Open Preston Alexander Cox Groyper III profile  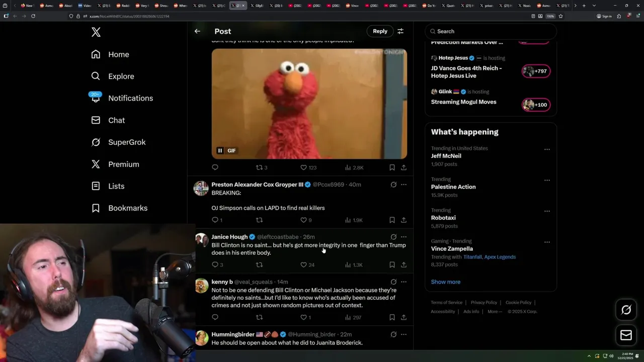pos(257,185)
